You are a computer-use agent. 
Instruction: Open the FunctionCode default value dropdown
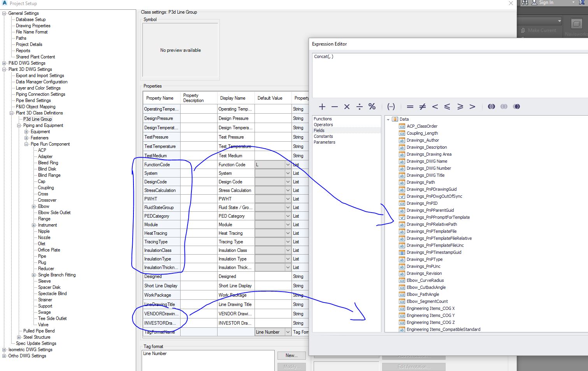click(x=288, y=165)
